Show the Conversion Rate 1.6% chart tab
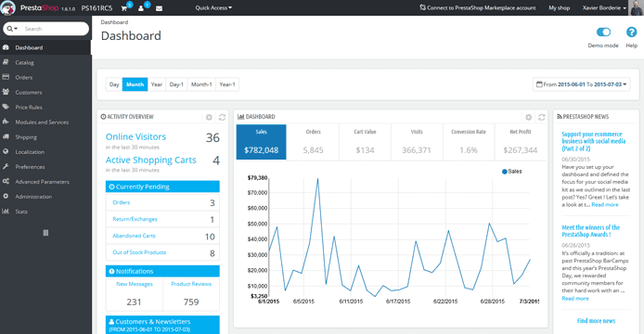Viewport: 644px width, 334px height. pos(469,142)
